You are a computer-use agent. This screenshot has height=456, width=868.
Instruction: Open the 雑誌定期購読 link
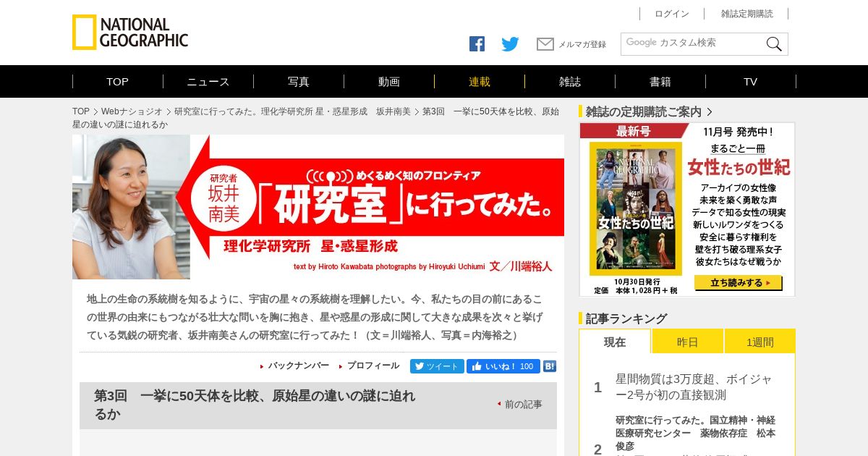(747, 14)
